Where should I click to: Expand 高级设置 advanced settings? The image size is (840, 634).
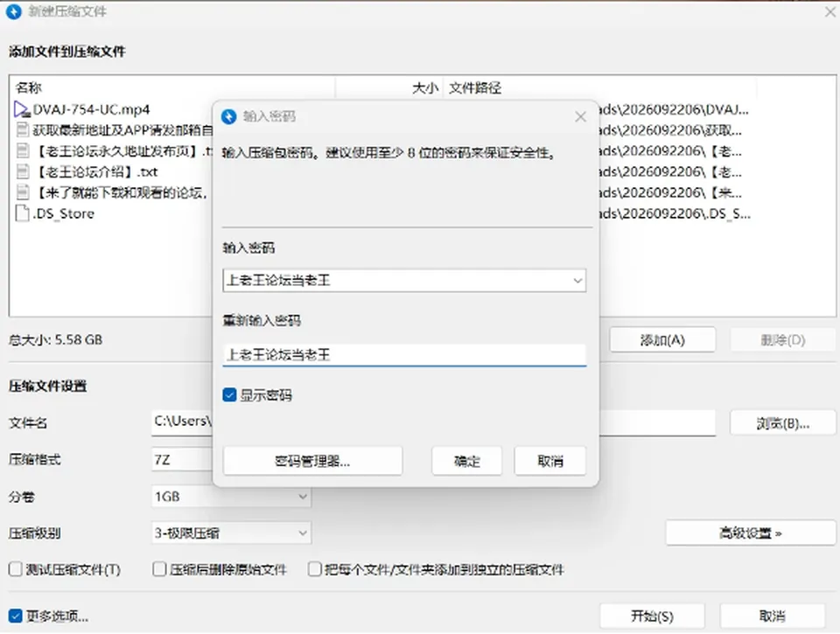[x=750, y=533]
